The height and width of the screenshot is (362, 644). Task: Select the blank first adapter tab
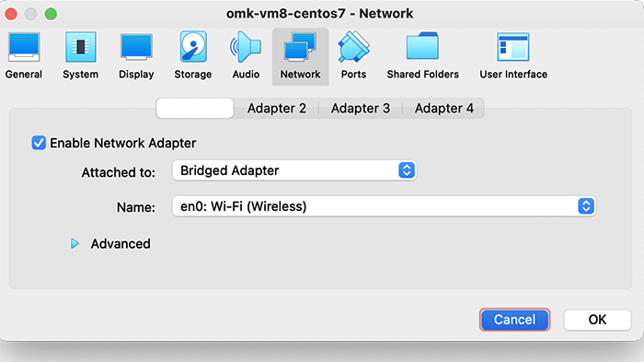pyautogui.click(x=195, y=108)
